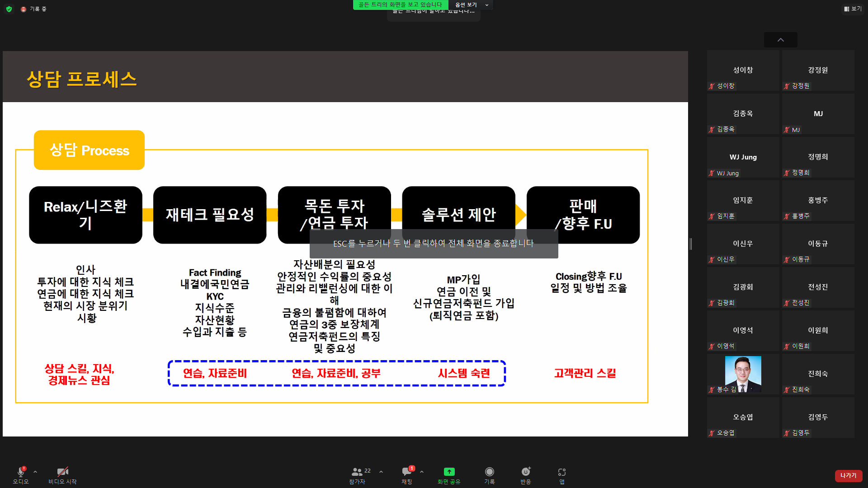This screenshot has width=868, height=488.
Task: Select 정명희 participant tile
Action: (x=818, y=157)
